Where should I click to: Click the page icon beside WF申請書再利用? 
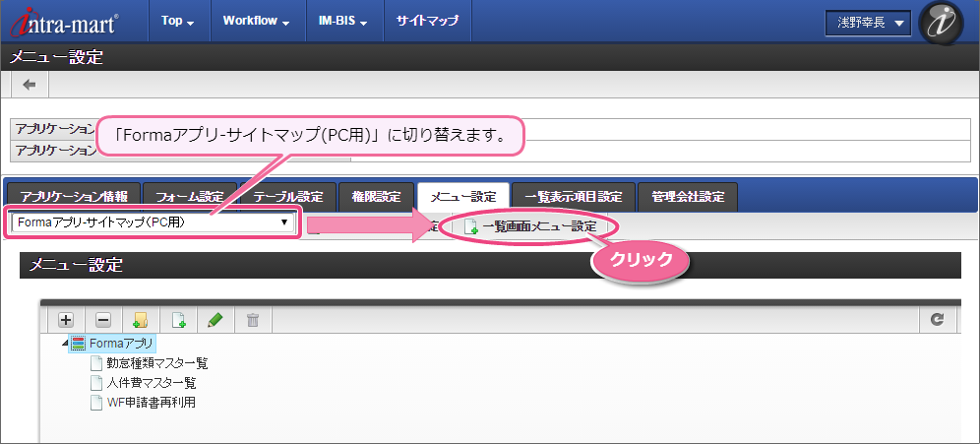96,402
